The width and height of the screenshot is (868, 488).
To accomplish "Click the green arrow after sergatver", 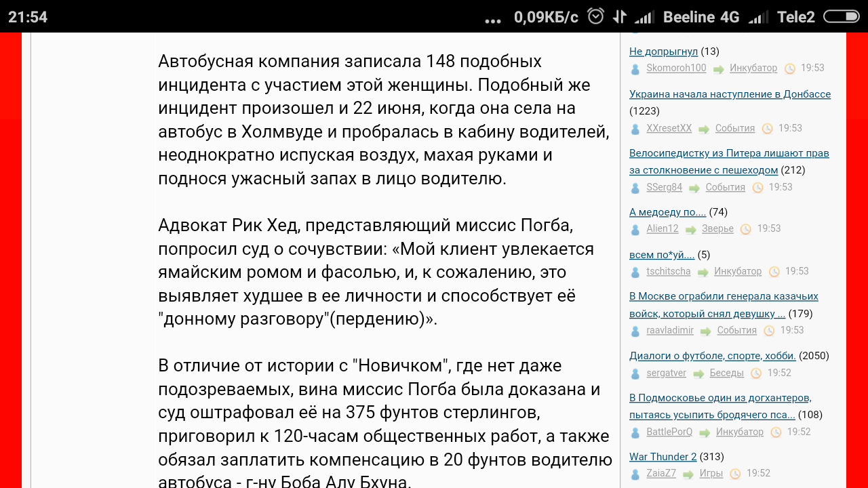I will (698, 373).
